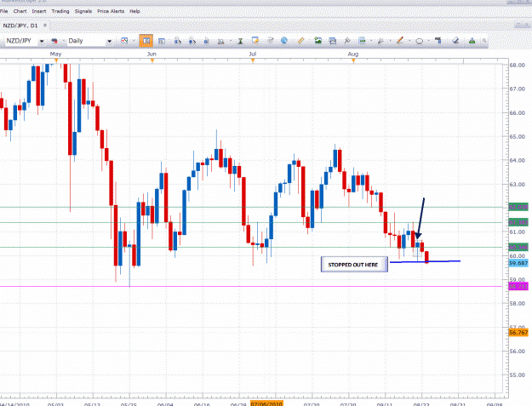Select the label text tool icon
Viewport: 532px width, 406px height.
pyautogui.click(x=438, y=41)
